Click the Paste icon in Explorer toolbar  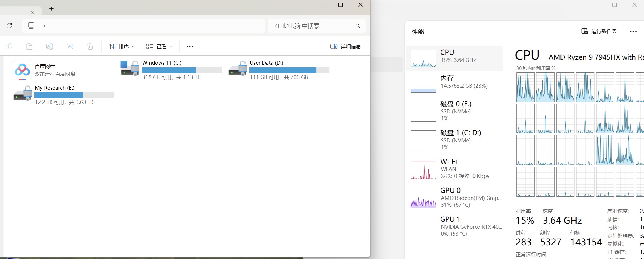tap(29, 46)
